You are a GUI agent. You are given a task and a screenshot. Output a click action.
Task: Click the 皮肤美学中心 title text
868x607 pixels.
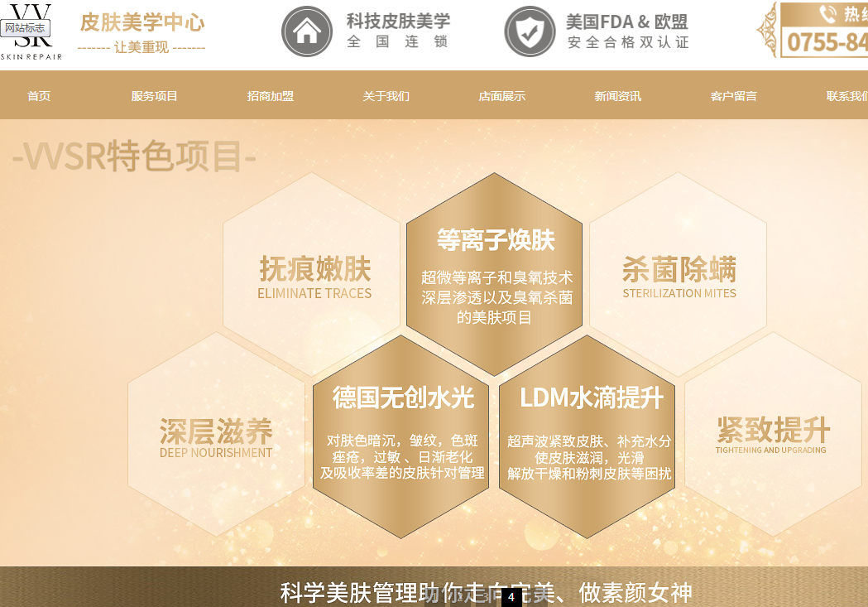point(141,22)
